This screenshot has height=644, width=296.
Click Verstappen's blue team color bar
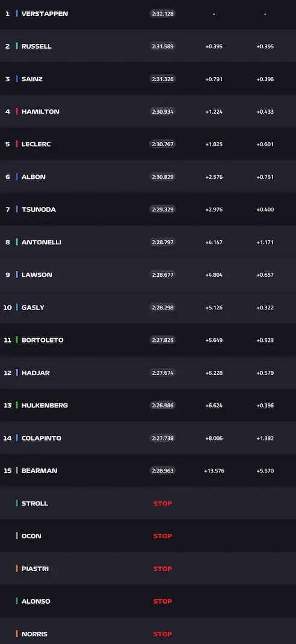tap(17, 14)
